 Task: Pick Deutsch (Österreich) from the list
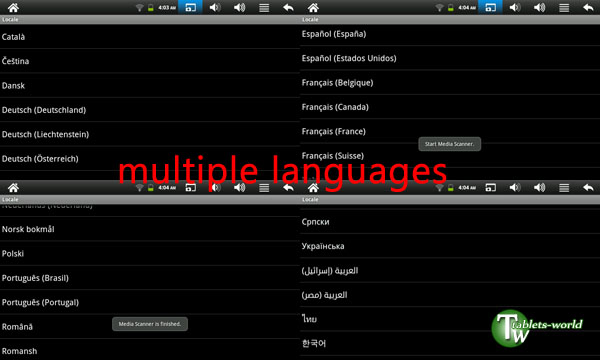(x=150, y=159)
